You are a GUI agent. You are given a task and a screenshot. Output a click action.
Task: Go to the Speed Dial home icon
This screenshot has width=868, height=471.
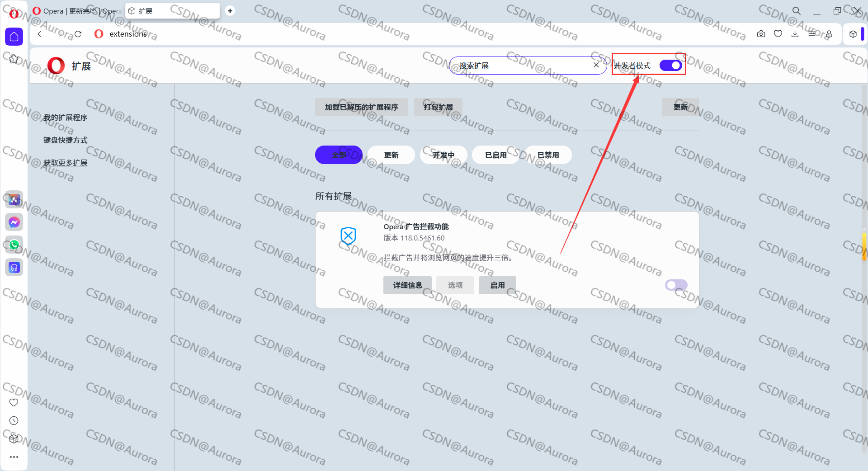pyautogui.click(x=14, y=37)
